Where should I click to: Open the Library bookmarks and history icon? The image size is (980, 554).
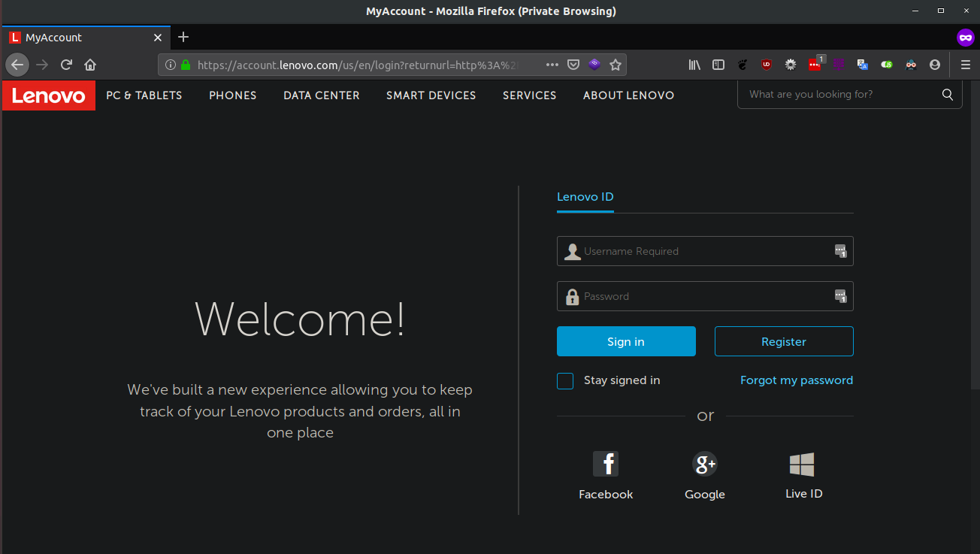click(x=694, y=65)
